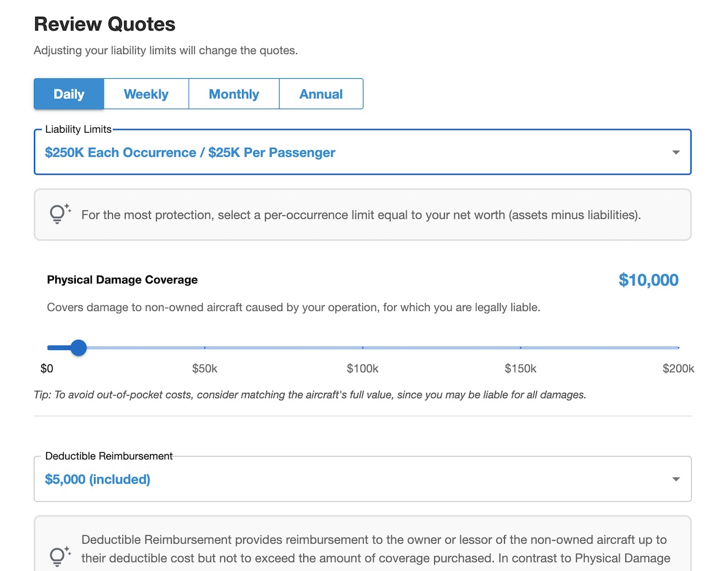
Task: Open the Deductible Reimbursement dropdown arrow
Action: pos(676,479)
